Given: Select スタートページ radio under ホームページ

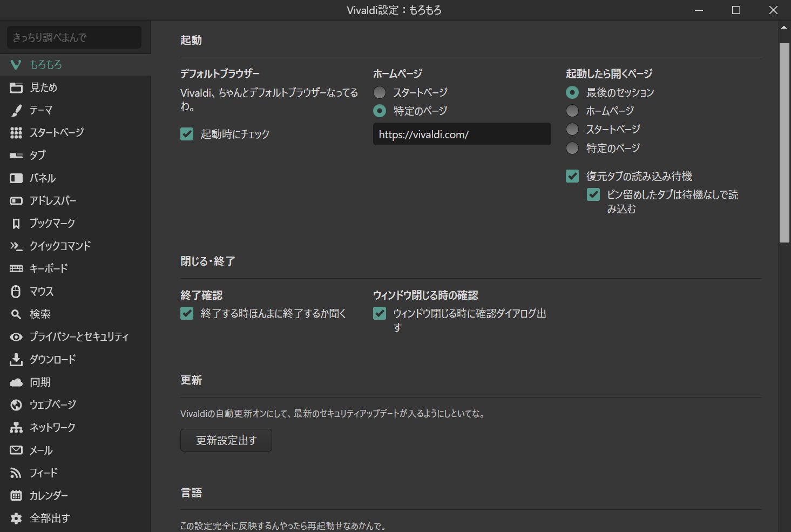Looking at the screenshot, I should click(x=380, y=92).
